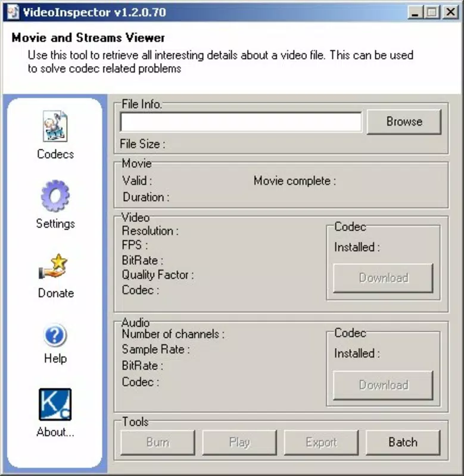Click the Quality Factor label

point(158,275)
